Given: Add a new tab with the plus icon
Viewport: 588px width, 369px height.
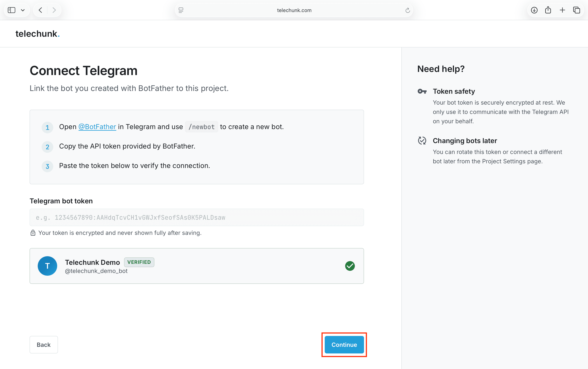Looking at the screenshot, I should pyautogui.click(x=562, y=10).
